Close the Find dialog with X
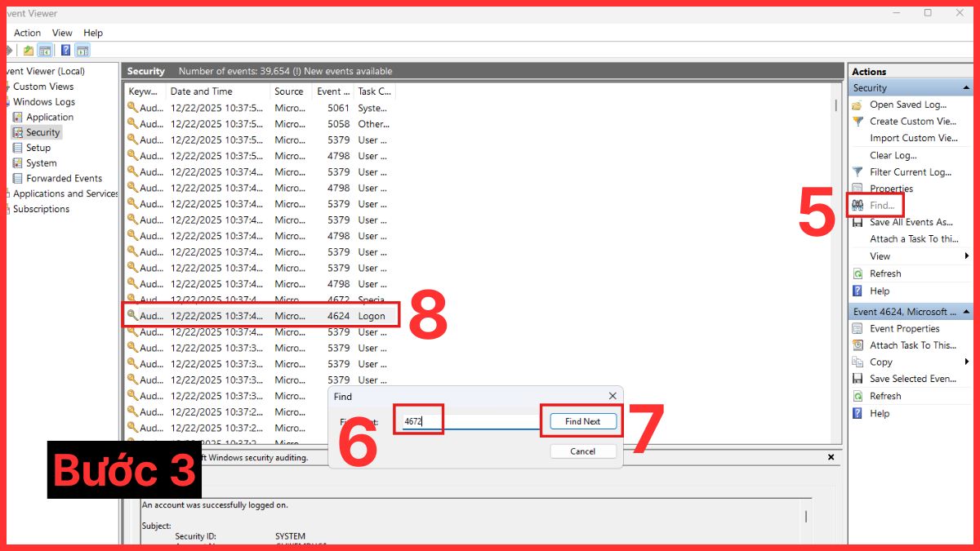The height and width of the screenshot is (551, 980). tap(612, 396)
